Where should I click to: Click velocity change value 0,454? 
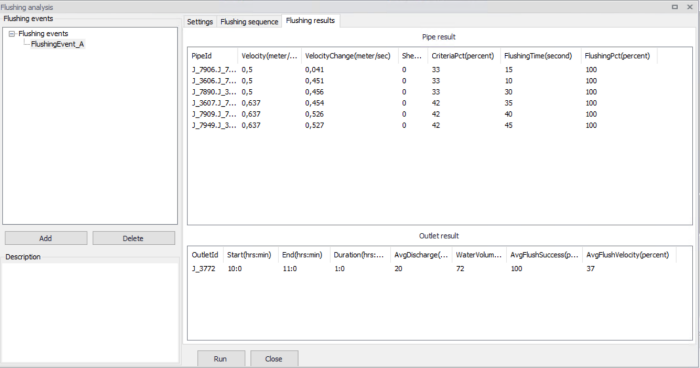click(314, 103)
